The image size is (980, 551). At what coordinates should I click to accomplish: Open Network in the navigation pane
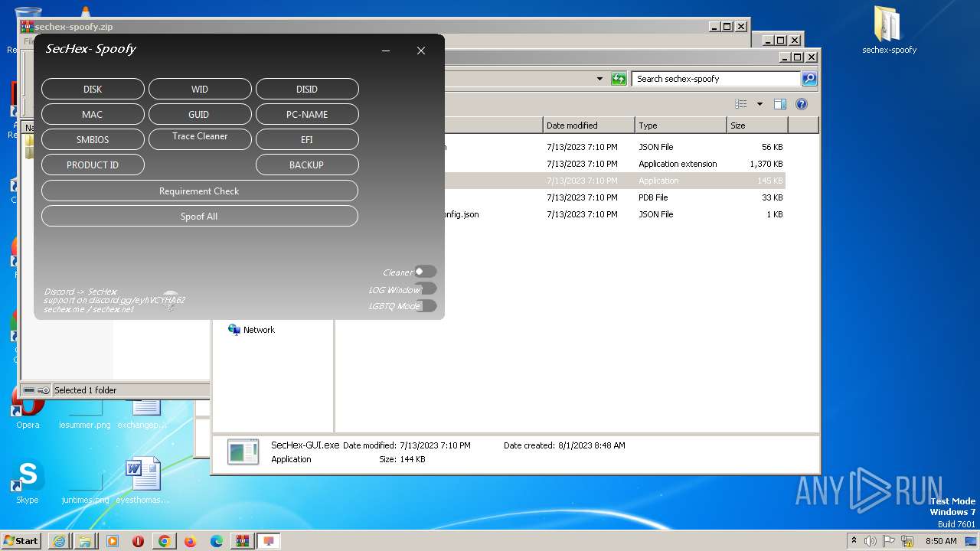259,330
